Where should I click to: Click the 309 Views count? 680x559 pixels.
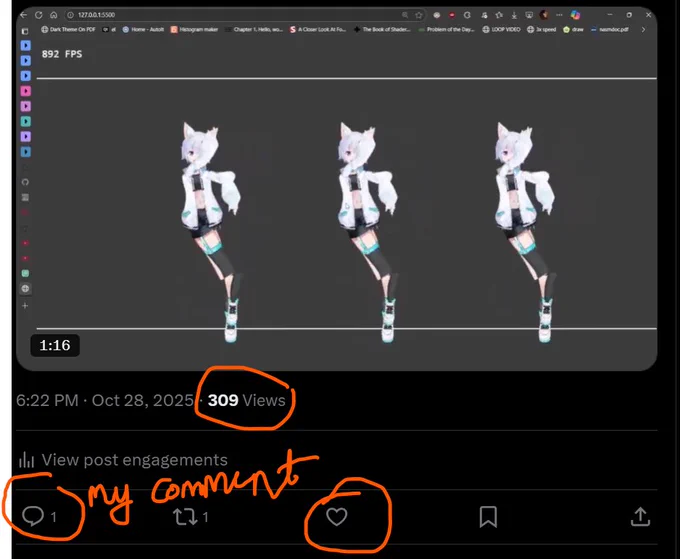[x=246, y=400]
